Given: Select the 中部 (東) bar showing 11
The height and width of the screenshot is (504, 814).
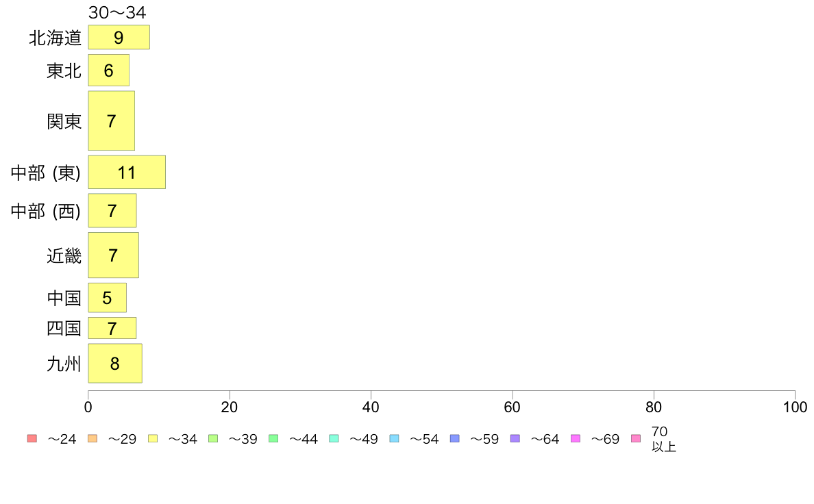Looking at the screenshot, I should click(x=127, y=173).
